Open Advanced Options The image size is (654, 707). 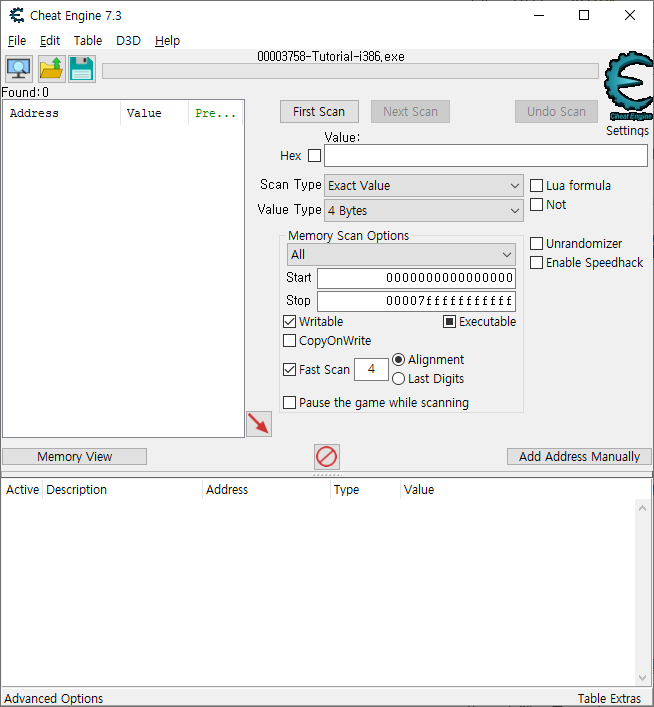tap(54, 698)
